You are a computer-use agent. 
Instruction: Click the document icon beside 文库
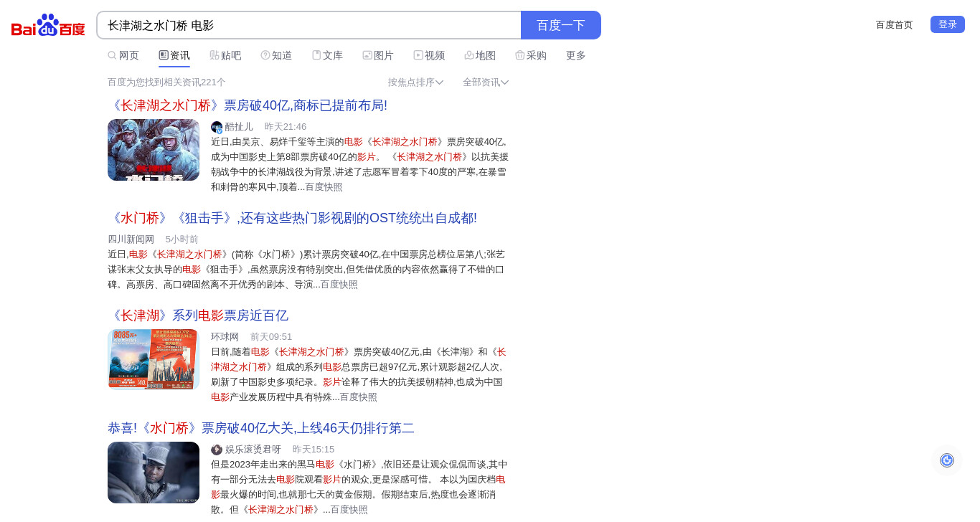click(x=316, y=55)
